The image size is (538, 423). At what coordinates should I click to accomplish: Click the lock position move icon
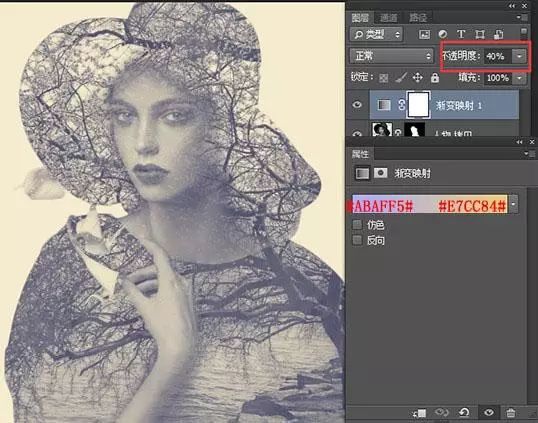coord(417,78)
